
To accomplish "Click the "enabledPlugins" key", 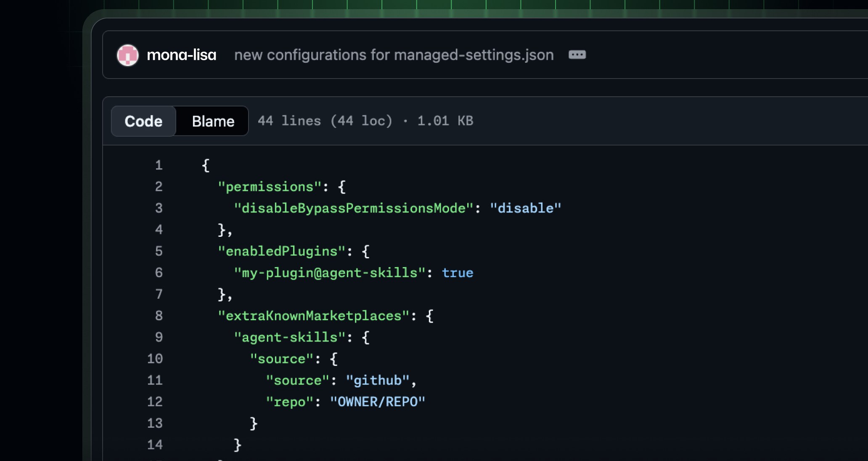I will (x=281, y=251).
